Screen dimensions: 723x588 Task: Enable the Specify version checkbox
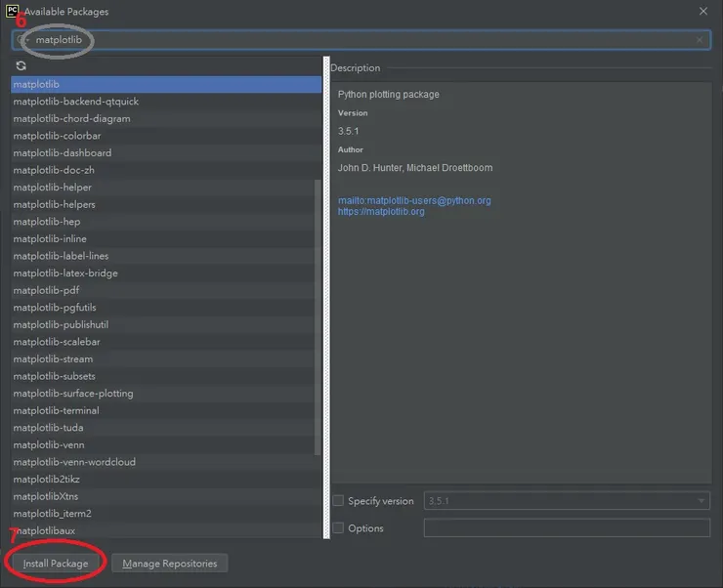pyautogui.click(x=338, y=500)
